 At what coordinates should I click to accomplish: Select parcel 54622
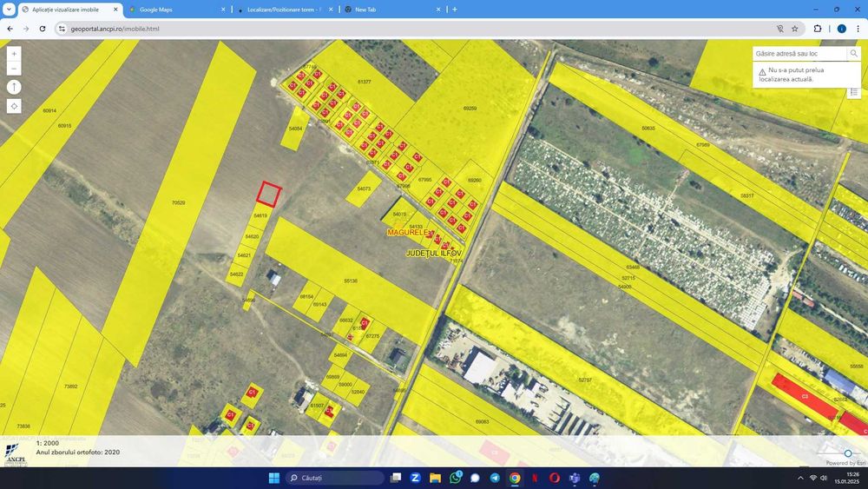[x=236, y=274]
